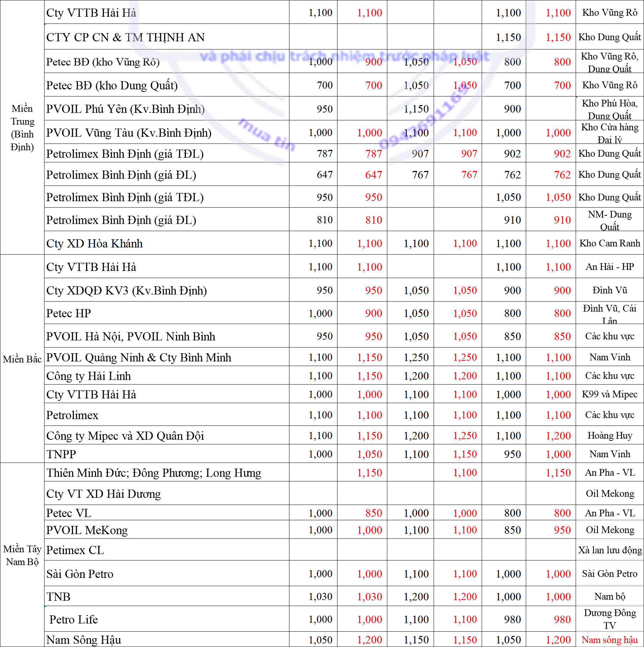The width and height of the screenshot is (644, 647).
Task: Select 'PVOIL Hà Nội, PVOIL Ninh Bình' cell
Action: (x=167, y=336)
